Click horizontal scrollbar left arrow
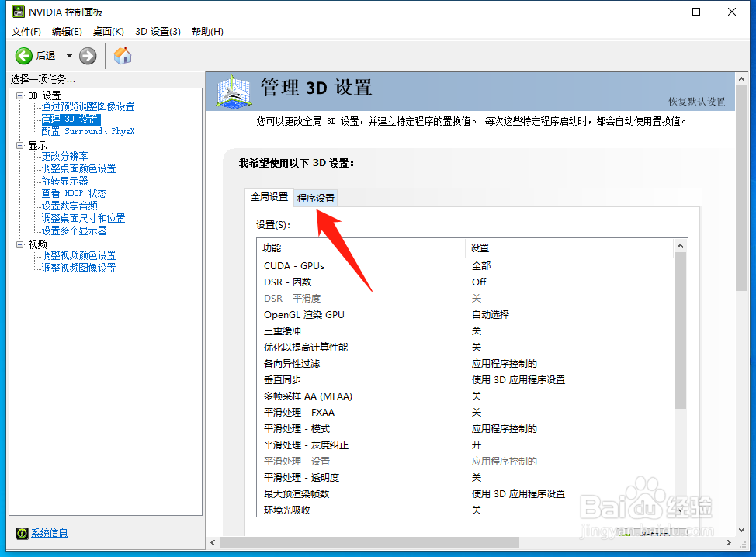 pos(213,543)
